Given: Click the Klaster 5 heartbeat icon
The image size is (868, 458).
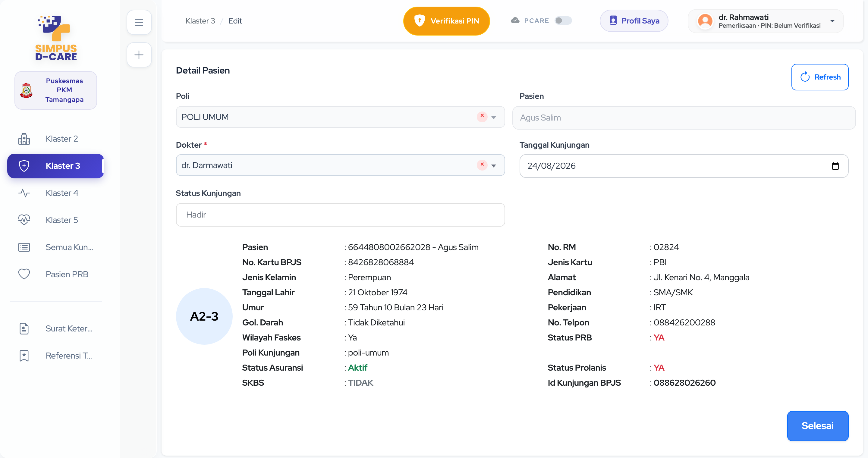Looking at the screenshot, I should point(24,220).
